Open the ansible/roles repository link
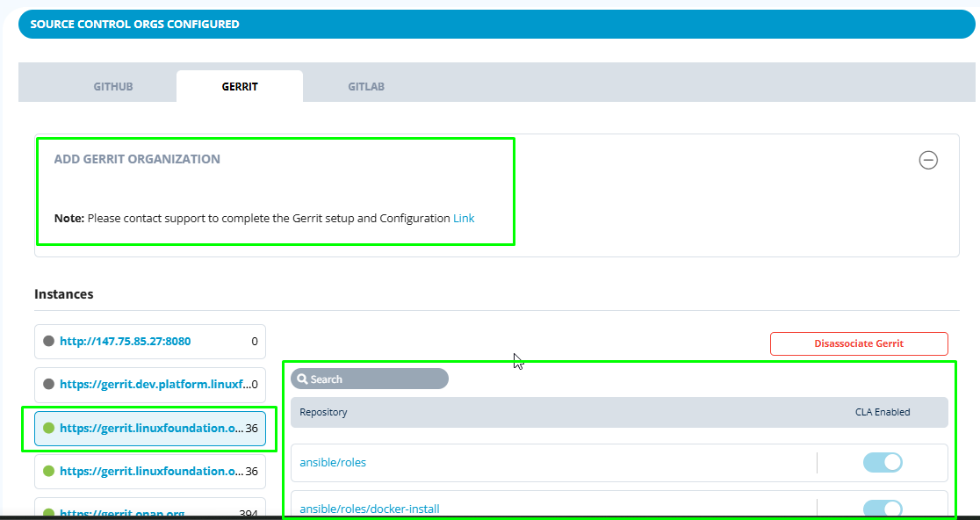The width and height of the screenshot is (980, 520). pyautogui.click(x=333, y=463)
